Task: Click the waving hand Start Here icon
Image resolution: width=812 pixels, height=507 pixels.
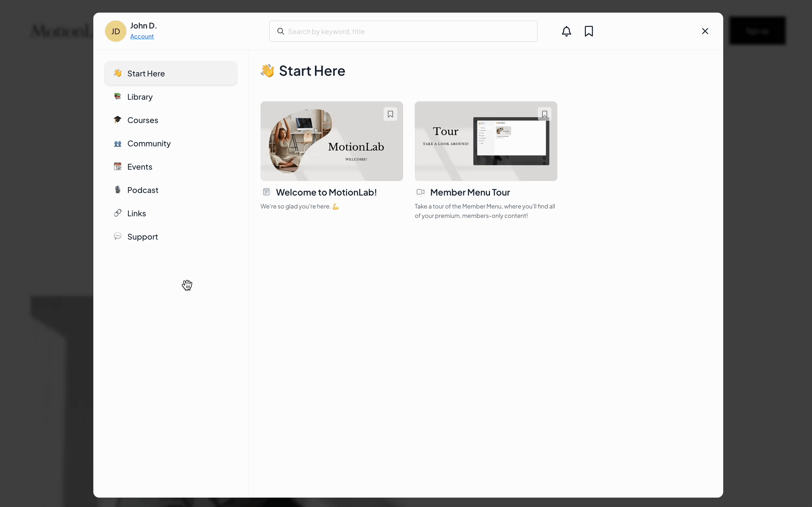Action: tap(117, 73)
